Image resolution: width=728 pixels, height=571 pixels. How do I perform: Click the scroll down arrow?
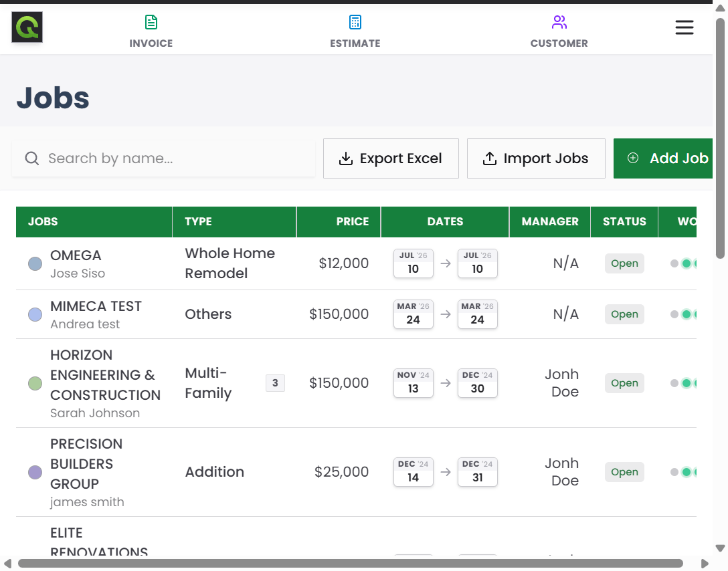tap(720, 548)
